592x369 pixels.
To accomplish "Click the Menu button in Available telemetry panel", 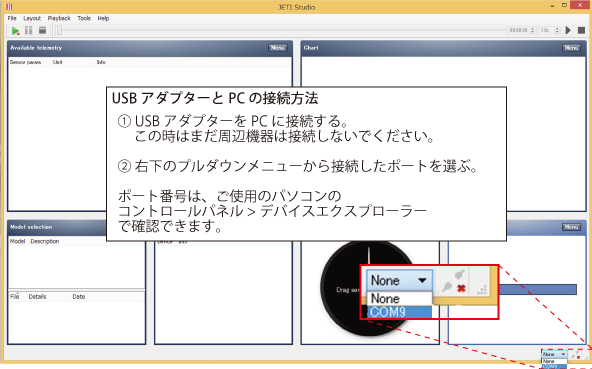I will 278,48.
